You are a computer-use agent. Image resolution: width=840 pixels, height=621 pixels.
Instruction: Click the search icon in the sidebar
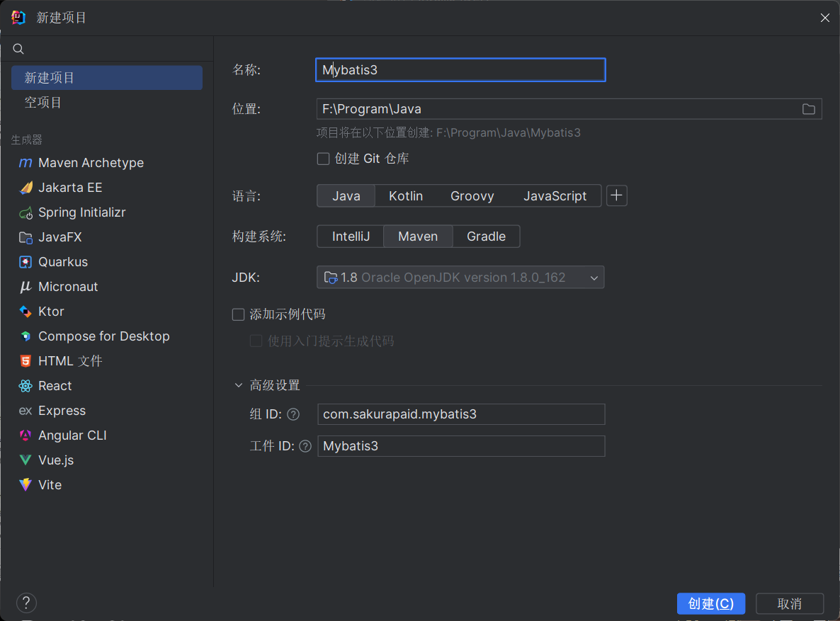pos(18,49)
